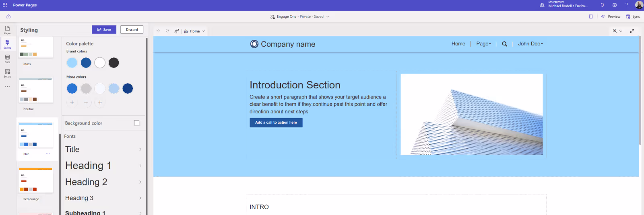Image resolution: width=644 pixels, height=215 pixels.
Task: Add a color with the third plus button
Action: 100,102
